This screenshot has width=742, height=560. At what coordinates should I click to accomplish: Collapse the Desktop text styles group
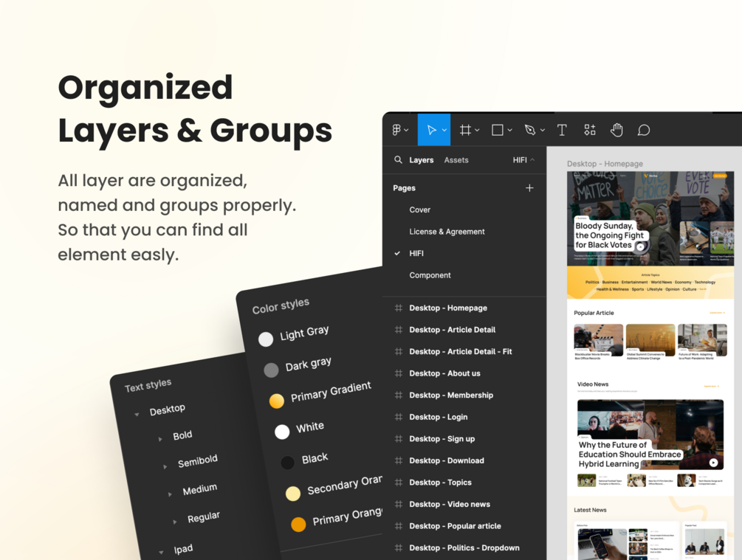tap(137, 415)
